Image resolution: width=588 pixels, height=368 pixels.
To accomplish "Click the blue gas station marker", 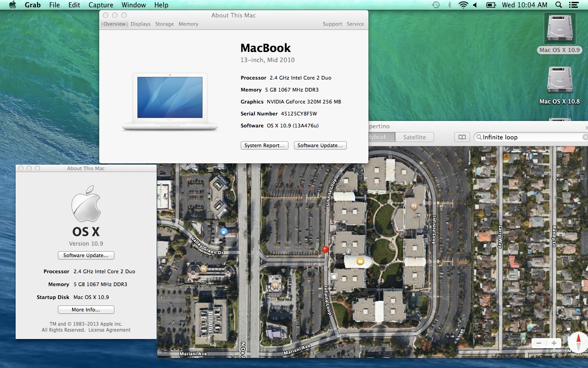I will (224, 231).
